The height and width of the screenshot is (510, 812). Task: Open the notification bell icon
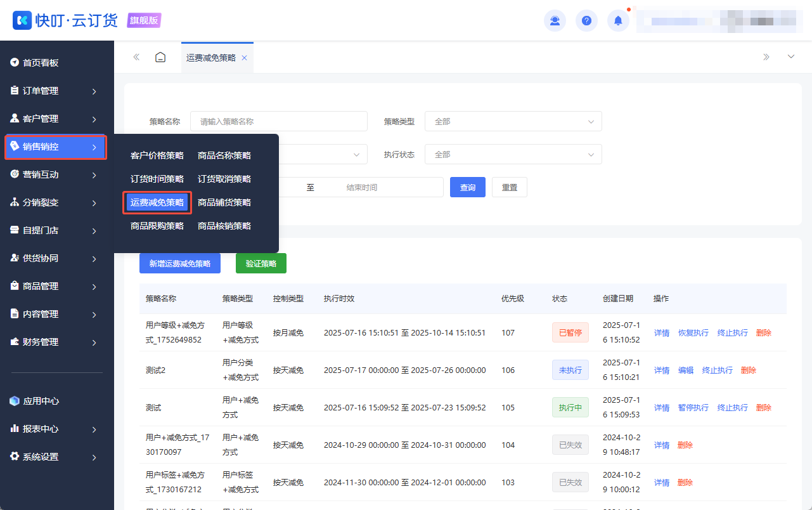tap(618, 21)
